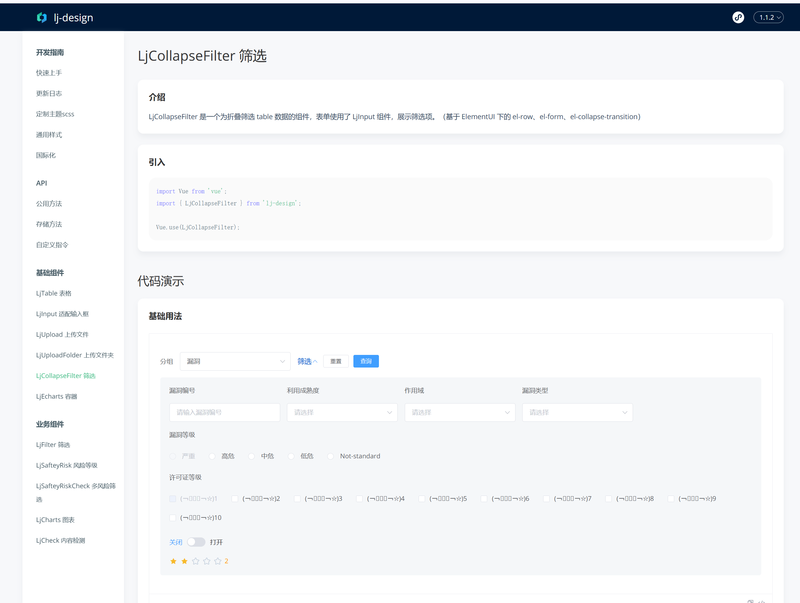Open LjTable 表格 in the sidebar
800x603 pixels.
(54, 293)
